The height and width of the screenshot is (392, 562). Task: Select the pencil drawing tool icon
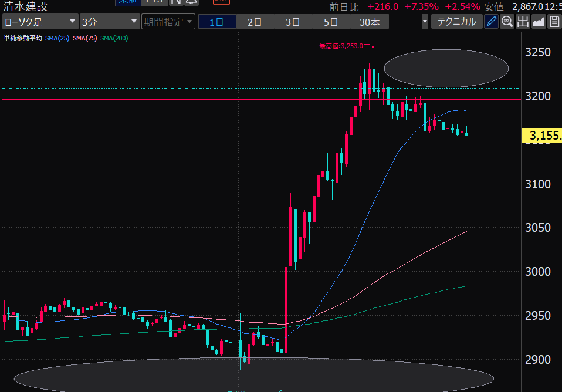click(492, 22)
